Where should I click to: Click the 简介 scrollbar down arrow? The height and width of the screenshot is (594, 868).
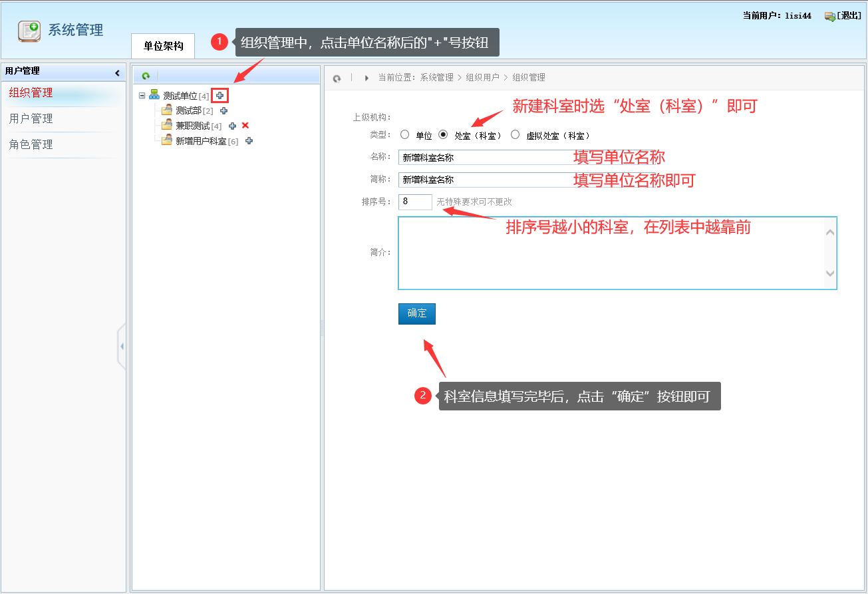[x=830, y=273]
